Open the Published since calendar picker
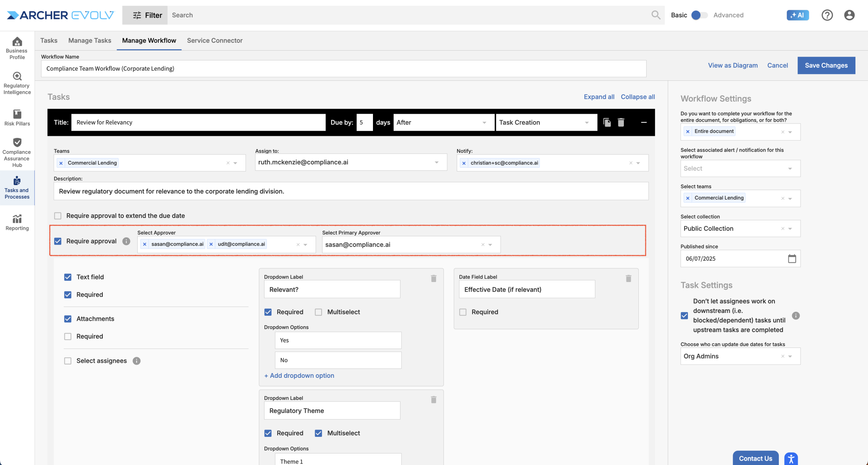868x465 pixels. (792, 259)
